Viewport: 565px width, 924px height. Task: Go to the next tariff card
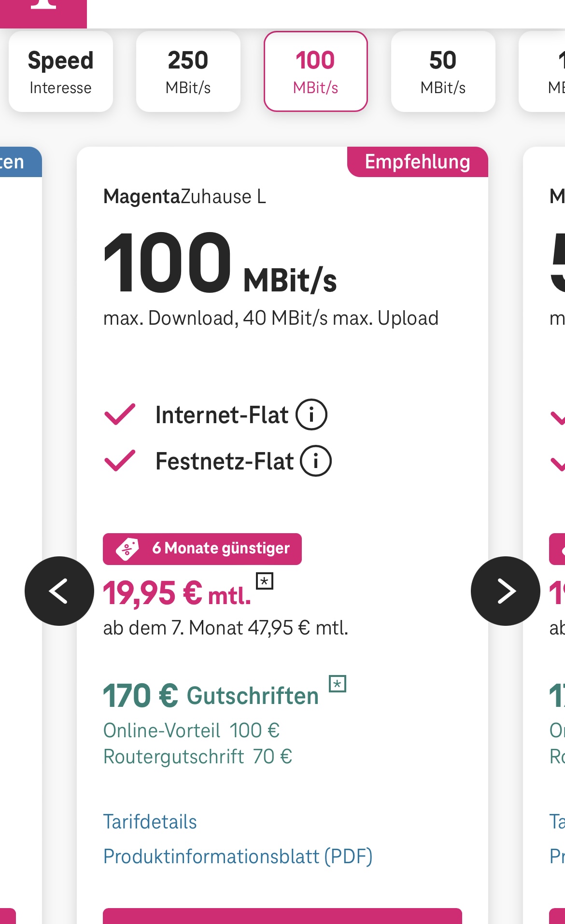pyautogui.click(x=506, y=591)
